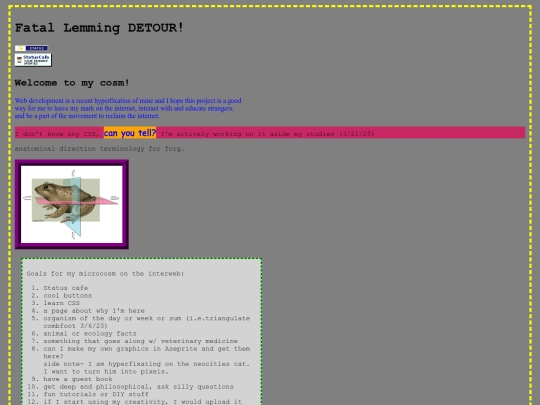Viewport: 540px width, 405px height.
Task: Open the frog anatomical planes image
Action: point(72,204)
